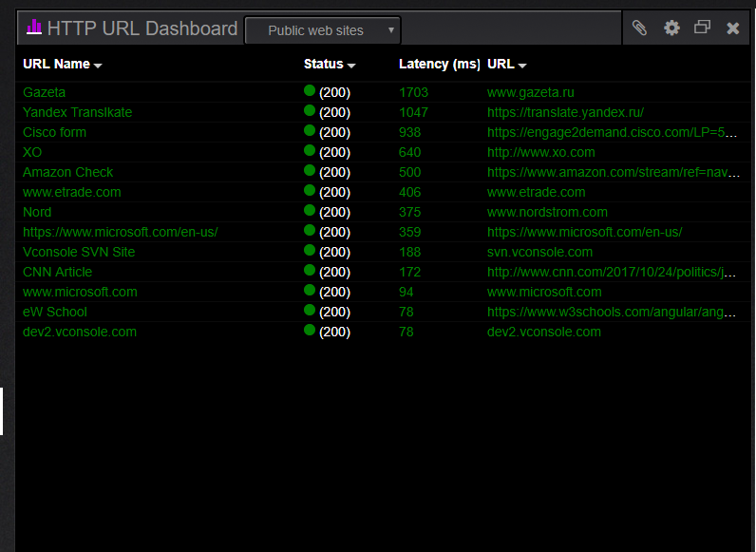This screenshot has height=552, width=756.
Task: Open the Vconsole SVN Site entry
Action: [x=79, y=252]
